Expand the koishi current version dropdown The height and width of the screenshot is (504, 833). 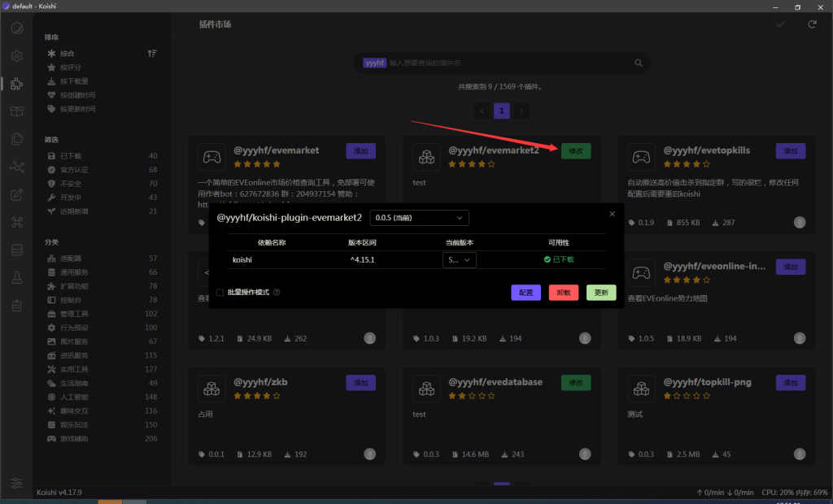(459, 260)
